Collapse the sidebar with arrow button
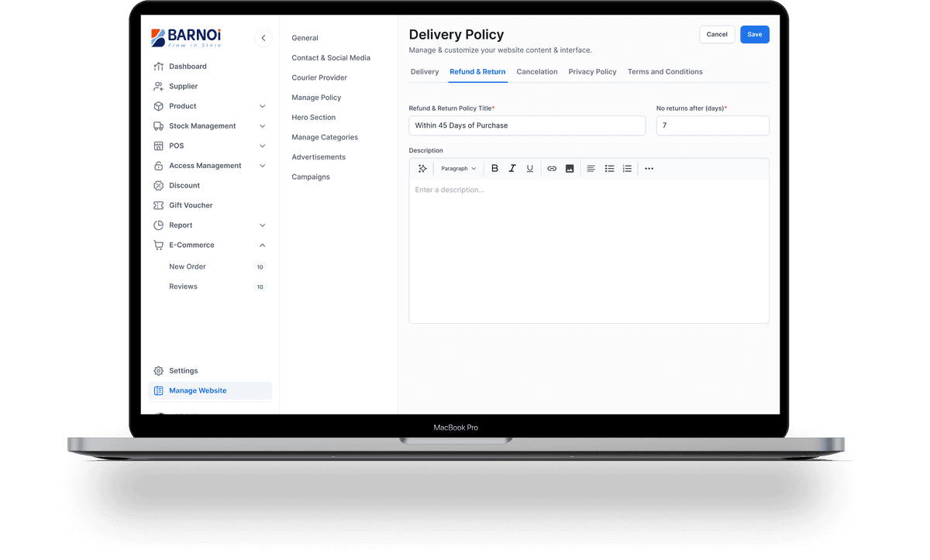Image resolution: width=930 pixels, height=560 pixels. pyautogui.click(x=263, y=38)
